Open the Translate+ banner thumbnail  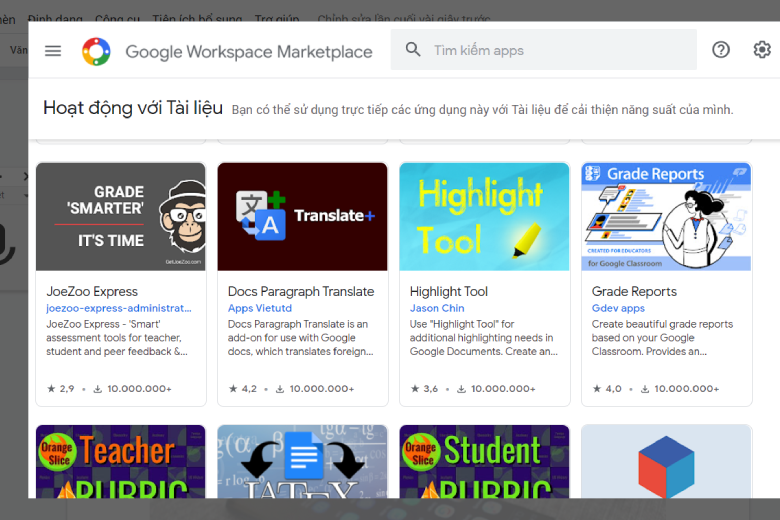[302, 217]
